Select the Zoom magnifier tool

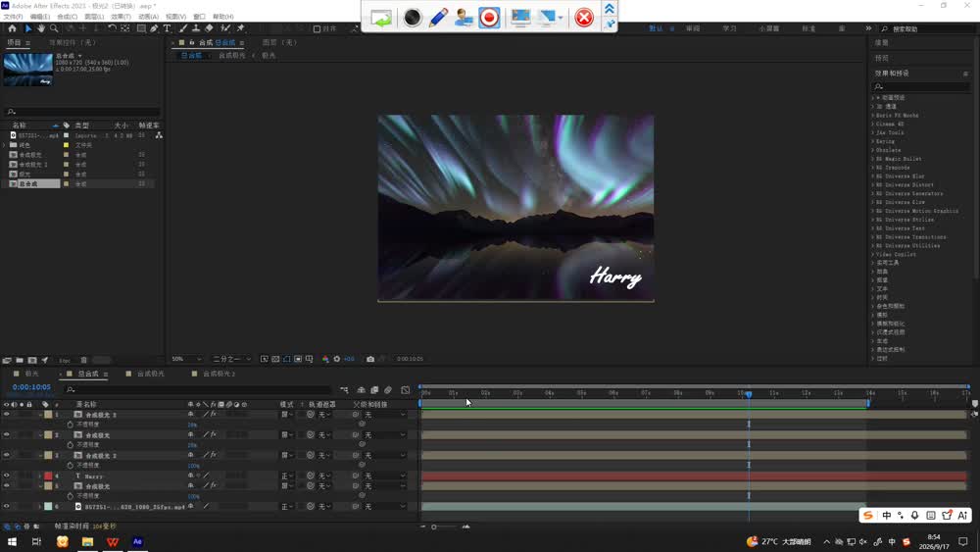[54, 28]
